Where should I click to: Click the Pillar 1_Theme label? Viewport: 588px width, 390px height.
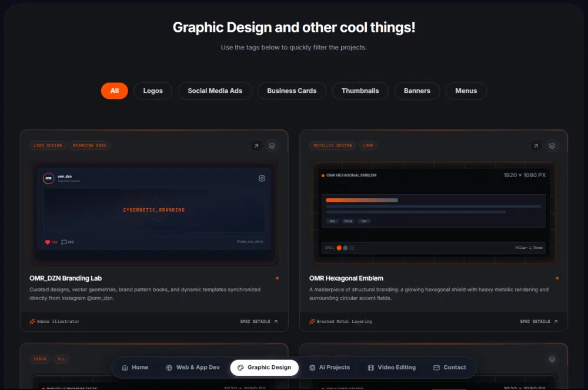pyautogui.click(x=529, y=248)
